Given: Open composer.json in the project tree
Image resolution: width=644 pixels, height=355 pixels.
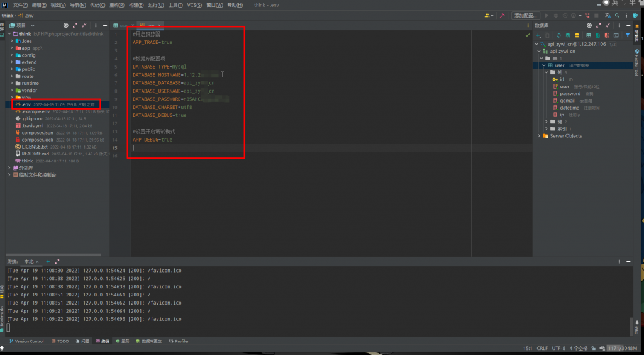Looking at the screenshot, I should (x=36, y=133).
